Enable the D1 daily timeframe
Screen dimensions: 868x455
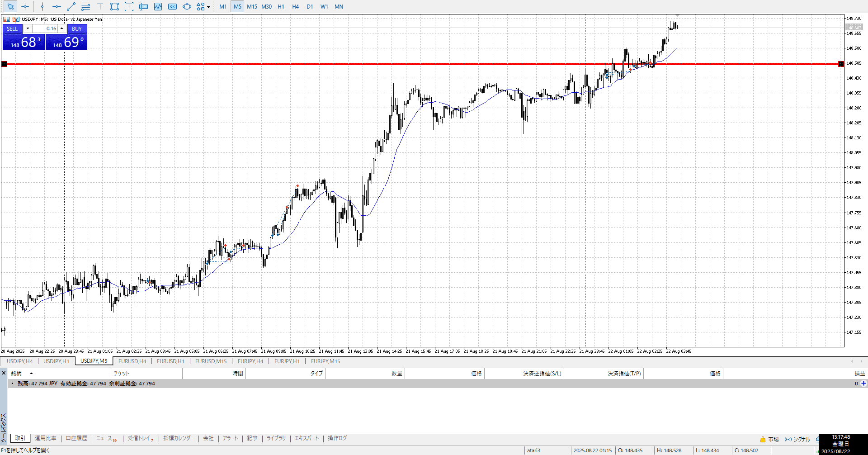[310, 7]
